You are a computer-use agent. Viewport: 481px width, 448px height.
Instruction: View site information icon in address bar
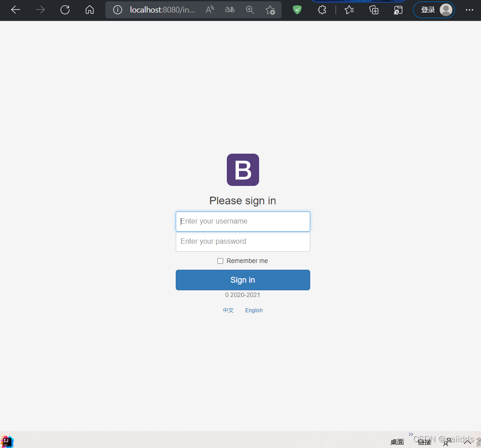(117, 10)
